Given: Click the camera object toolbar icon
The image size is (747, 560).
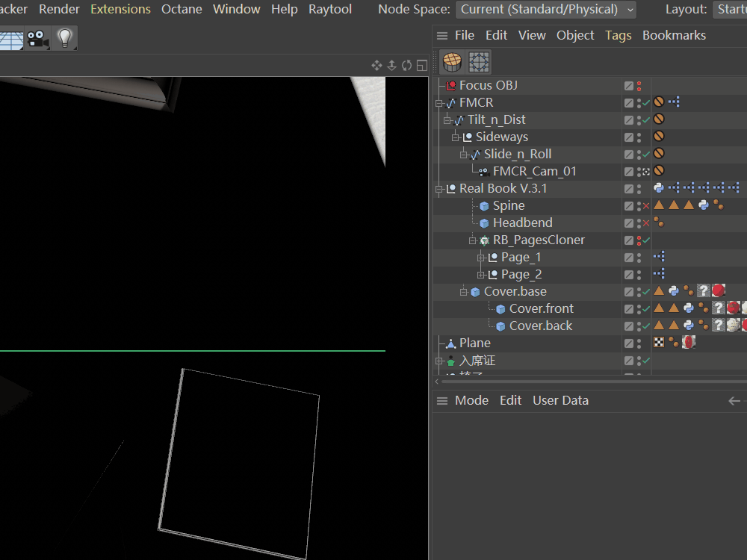Looking at the screenshot, I should tap(37, 39).
